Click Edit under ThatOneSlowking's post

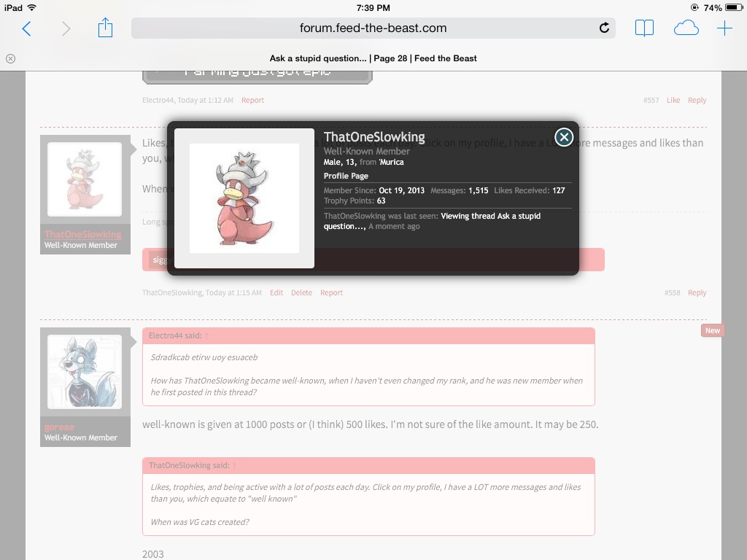point(276,292)
